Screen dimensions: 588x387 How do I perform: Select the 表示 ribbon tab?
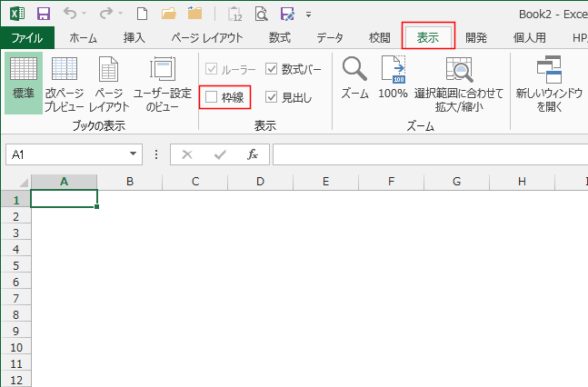pos(428,37)
